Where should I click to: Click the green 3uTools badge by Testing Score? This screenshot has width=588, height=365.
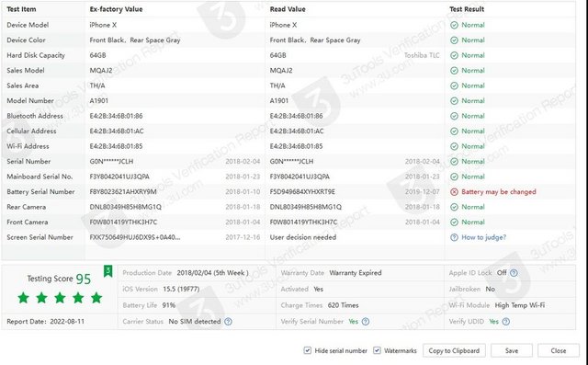108,271
